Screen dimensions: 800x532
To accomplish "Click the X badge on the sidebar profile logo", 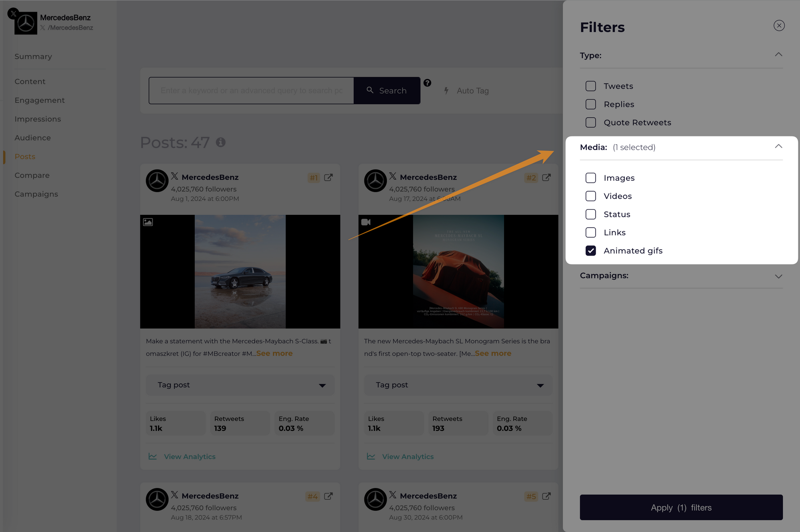I will [x=13, y=14].
